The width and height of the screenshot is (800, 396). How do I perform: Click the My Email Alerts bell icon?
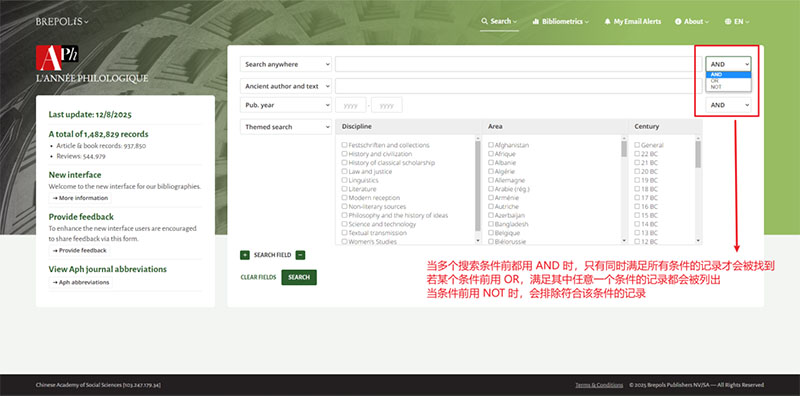pyautogui.click(x=607, y=21)
